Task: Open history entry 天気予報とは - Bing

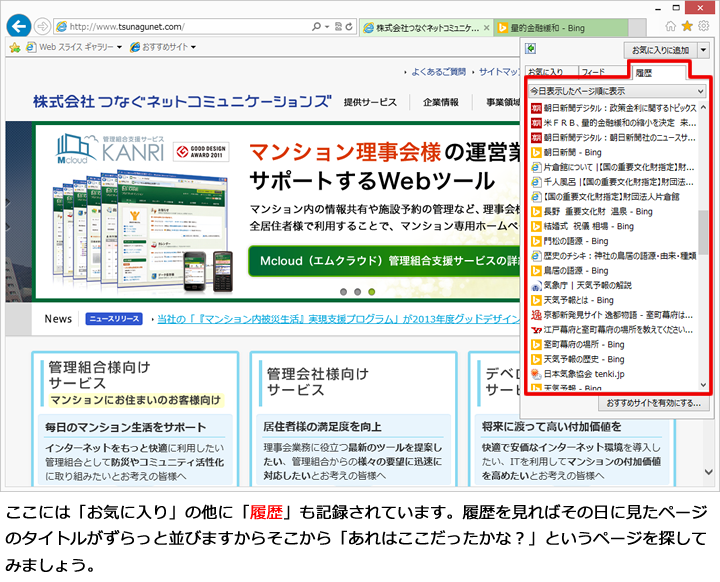Action: (573, 300)
